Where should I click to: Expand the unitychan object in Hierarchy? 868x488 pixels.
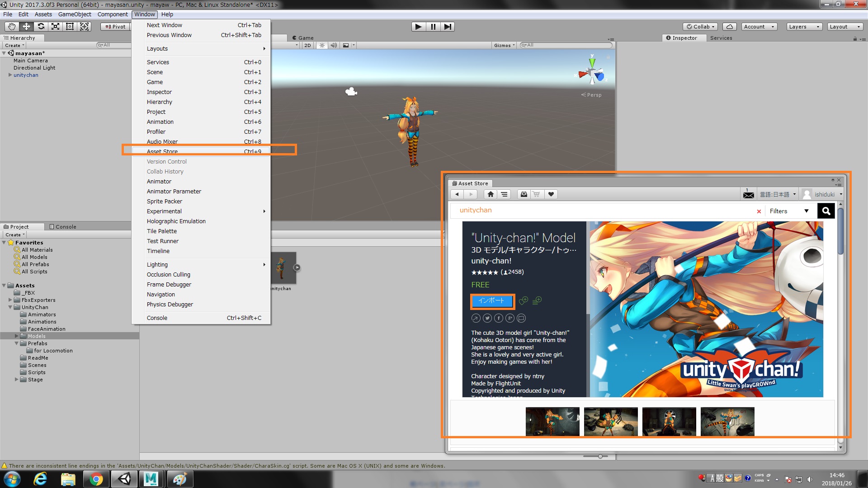point(10,75)
